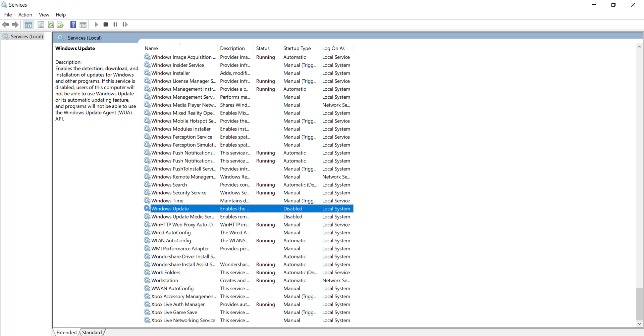Open the Help menu
The height and width of the screenshot is (336, 644).
coord(61,15)
